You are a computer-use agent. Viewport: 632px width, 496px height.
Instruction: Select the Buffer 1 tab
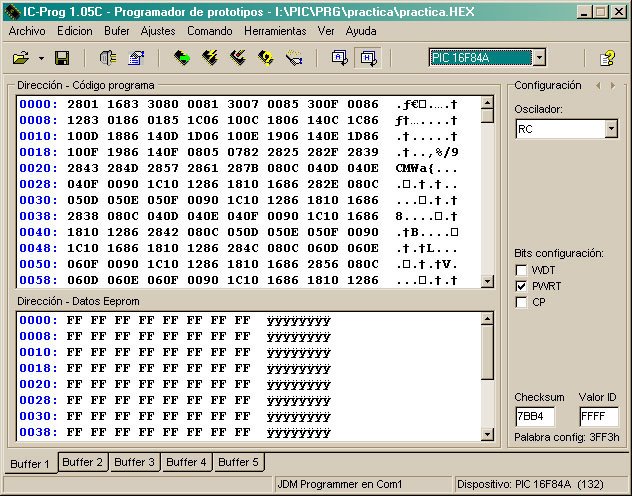(31, 463)
